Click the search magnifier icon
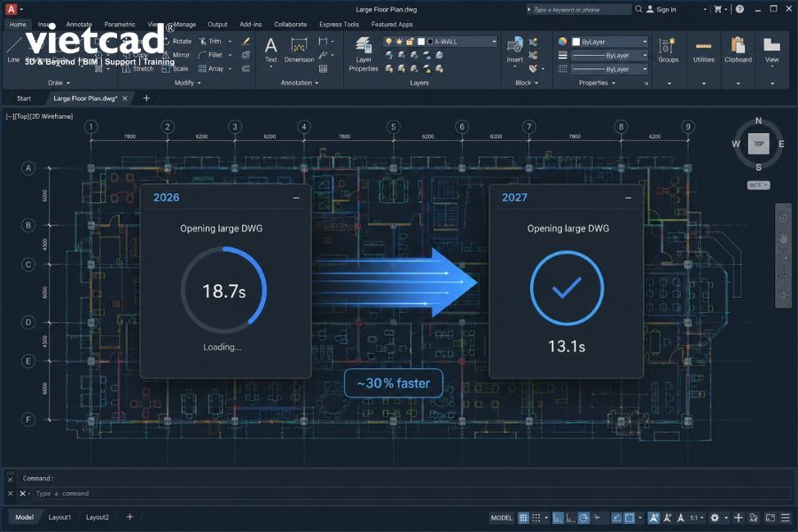Image resolution: width=798 pixels, height=532 pixels. coord(638,9)
